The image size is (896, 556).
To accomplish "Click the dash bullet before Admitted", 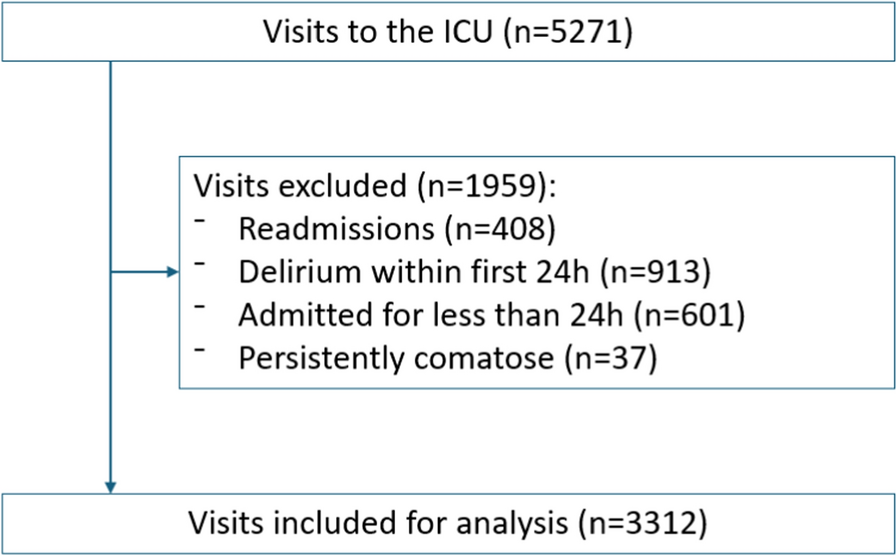I will 201,306.
